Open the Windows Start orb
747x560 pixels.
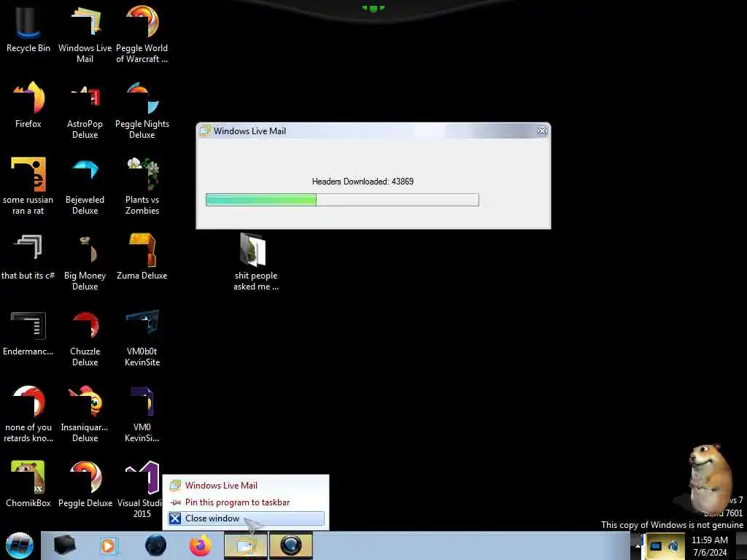coord(20,545)
